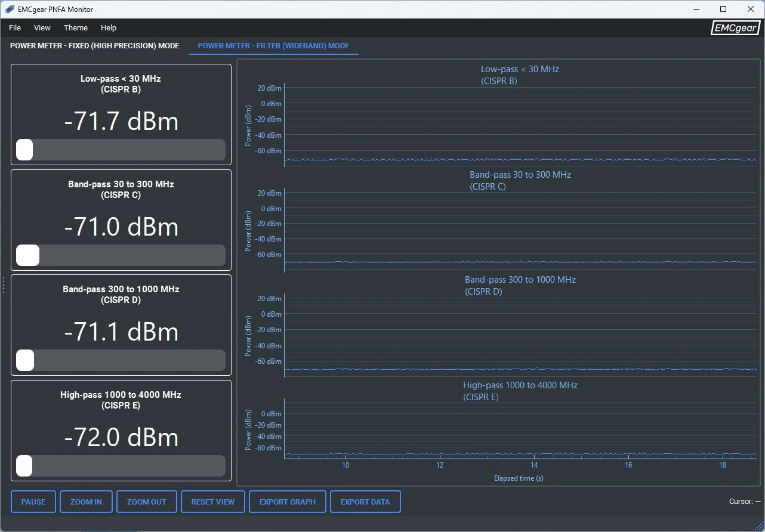Click the Band-pass 300 to 1000 MHz level bar
This screenshot has width=765, height=532.
click(x=121, y=360)
